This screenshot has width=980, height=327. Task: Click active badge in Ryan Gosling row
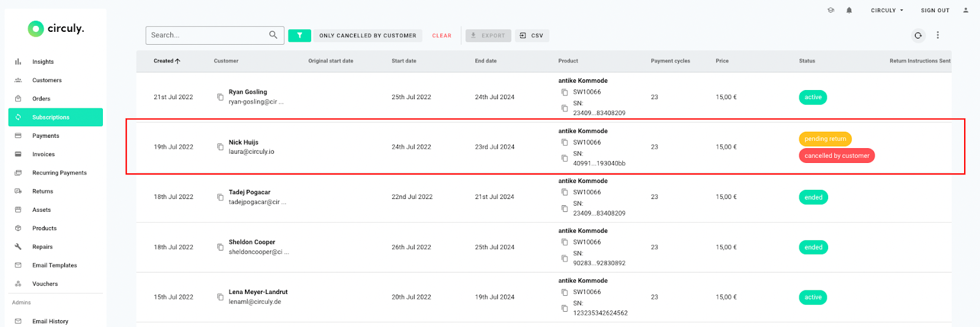[x=813, y=97]
